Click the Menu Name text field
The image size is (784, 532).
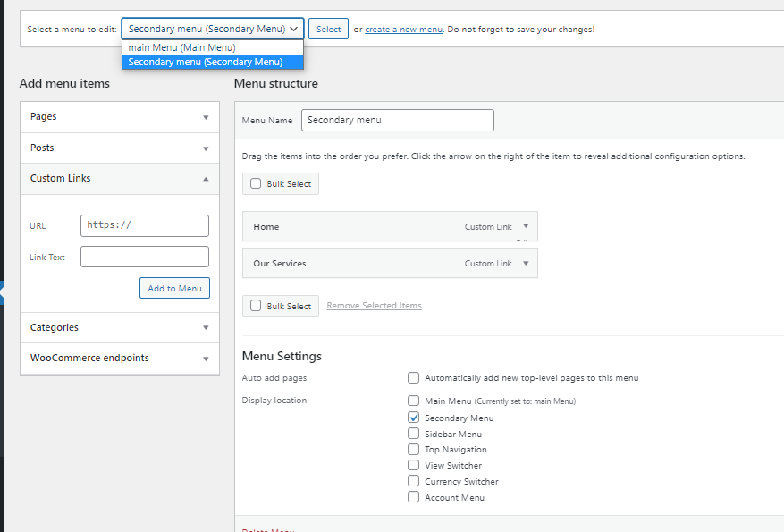[398, 120]
